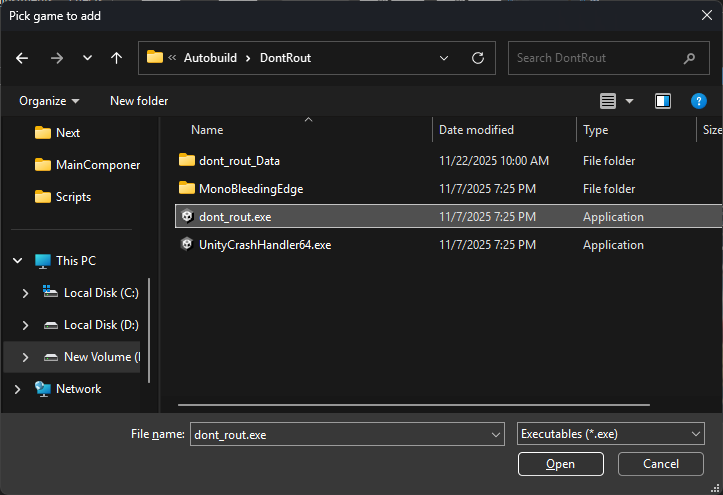
Task: Open the file type filter dropdown
Action: [x=611, y=434]
